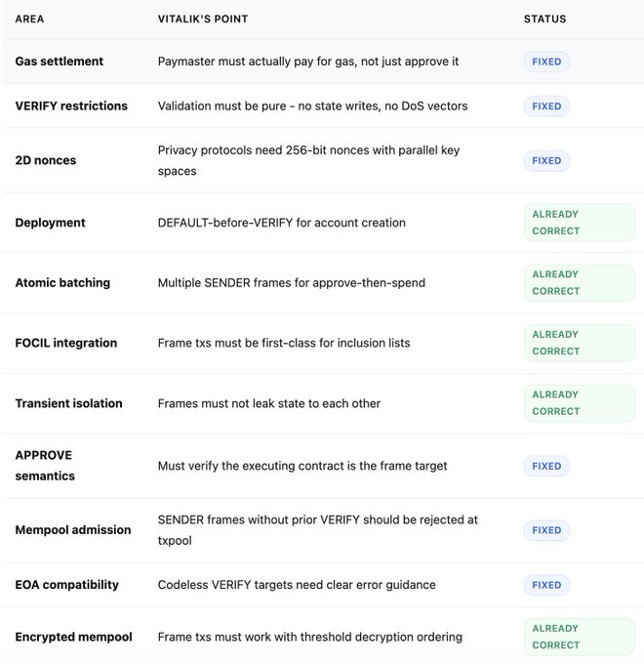Click the AREA column header
Image resolution: width=644 pixels, height=664 pixels.
(29, 19)
